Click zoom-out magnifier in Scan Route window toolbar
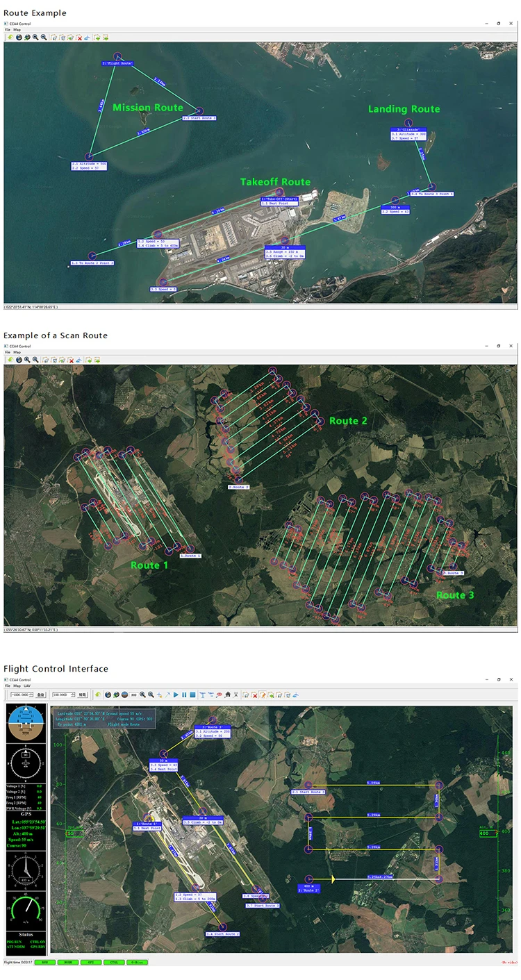This screenshot has width=521, height=980. [x=35, y=360]
